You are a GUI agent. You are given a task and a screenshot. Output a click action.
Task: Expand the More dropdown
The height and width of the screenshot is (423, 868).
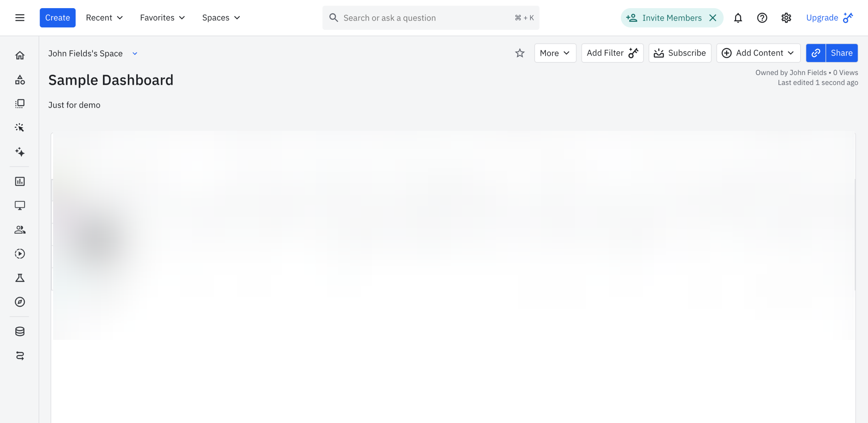point(555,53)
